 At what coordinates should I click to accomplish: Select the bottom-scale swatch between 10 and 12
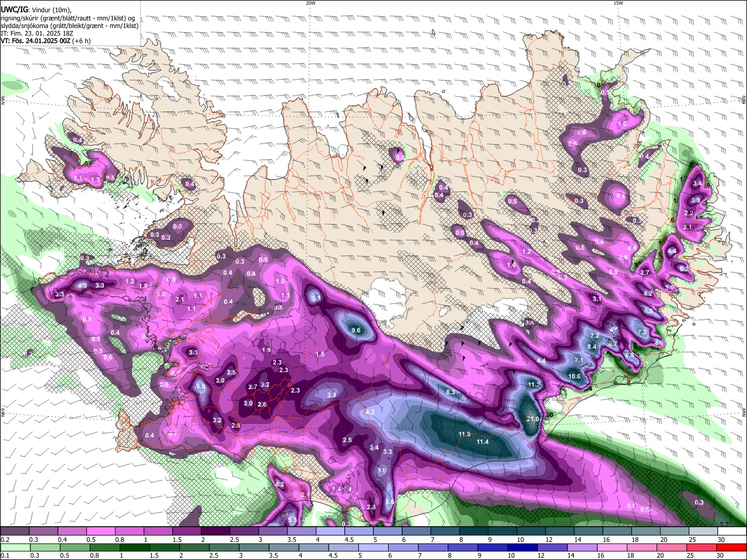tap(523, 548)
